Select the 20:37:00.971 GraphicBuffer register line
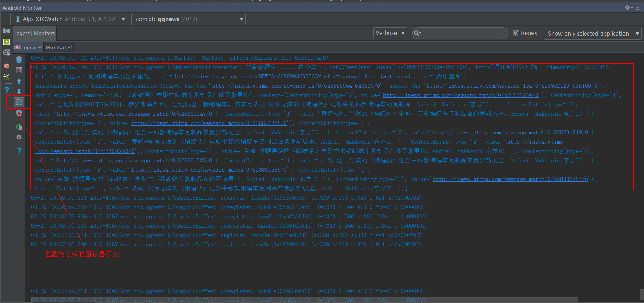 point(226,235)
